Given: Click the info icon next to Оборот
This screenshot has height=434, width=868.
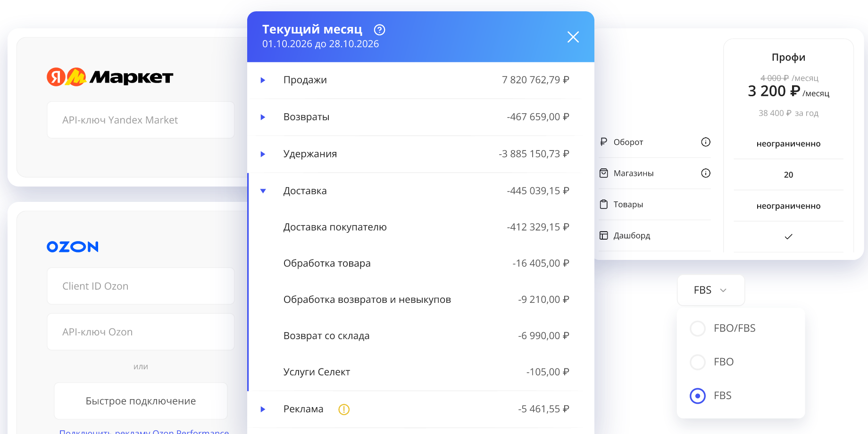Looking at the screenshot, I should (706, 142).
